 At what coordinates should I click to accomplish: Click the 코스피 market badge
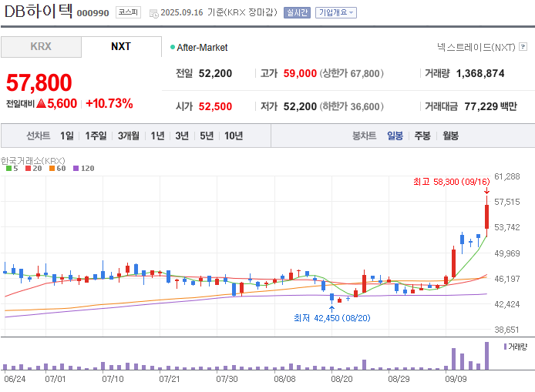[x=128, y=12]
